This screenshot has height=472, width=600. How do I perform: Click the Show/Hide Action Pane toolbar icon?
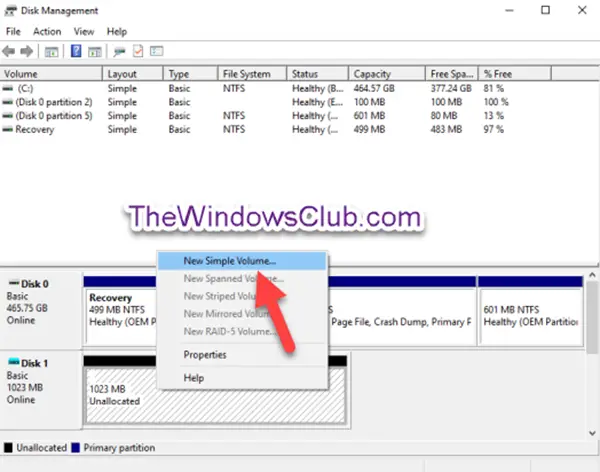tap(95, 51)
